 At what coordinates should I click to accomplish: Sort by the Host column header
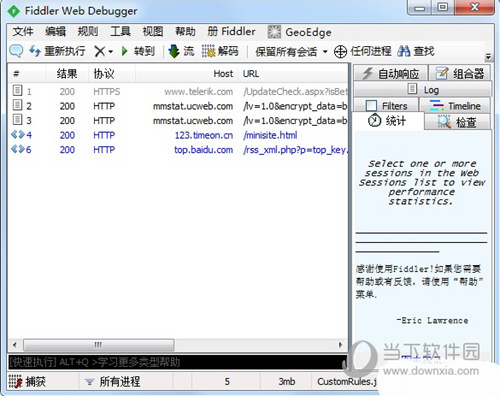[187, 74]
